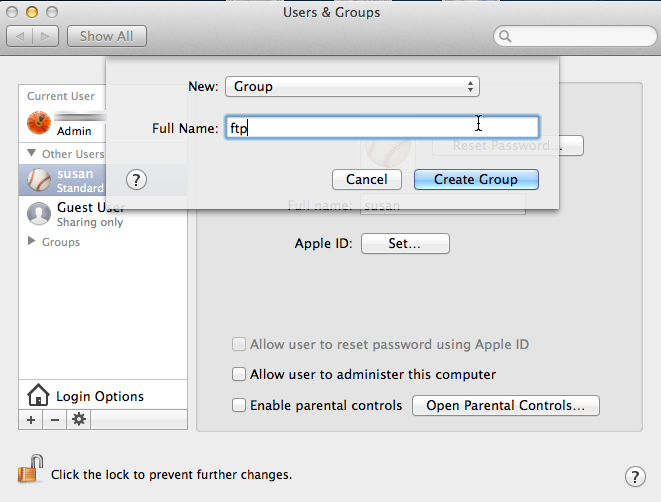The height and width of the screenshot is (502, 661).
Task: Check Allow user to reset password using Apple ID
Action: (x=239, y=345)
